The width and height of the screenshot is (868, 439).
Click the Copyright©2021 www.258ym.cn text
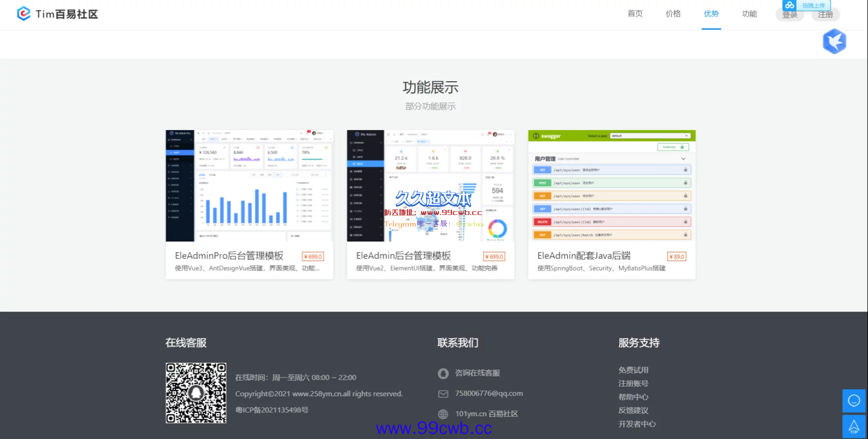pos(319,393)
